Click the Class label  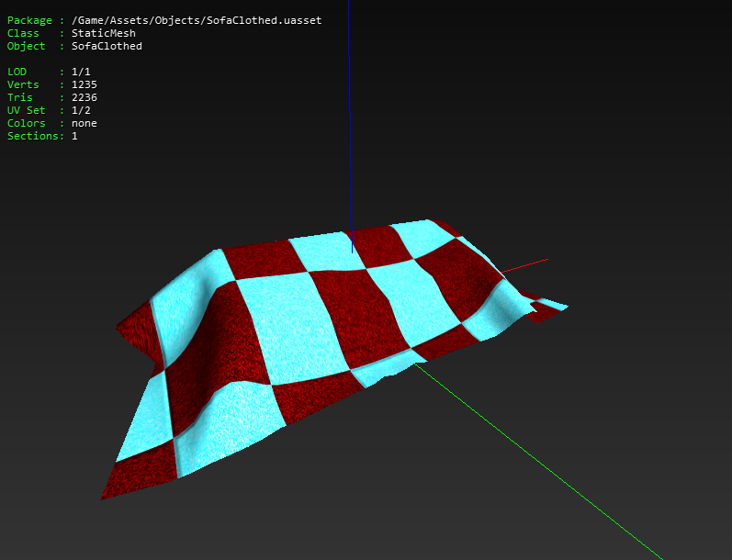(x=23, y=33)
